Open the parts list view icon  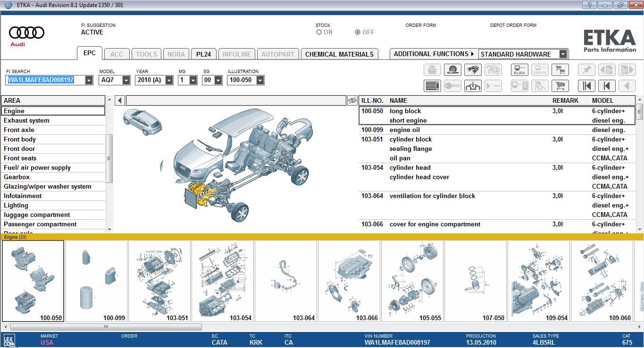pyautogui.click(x=431, y=86)
